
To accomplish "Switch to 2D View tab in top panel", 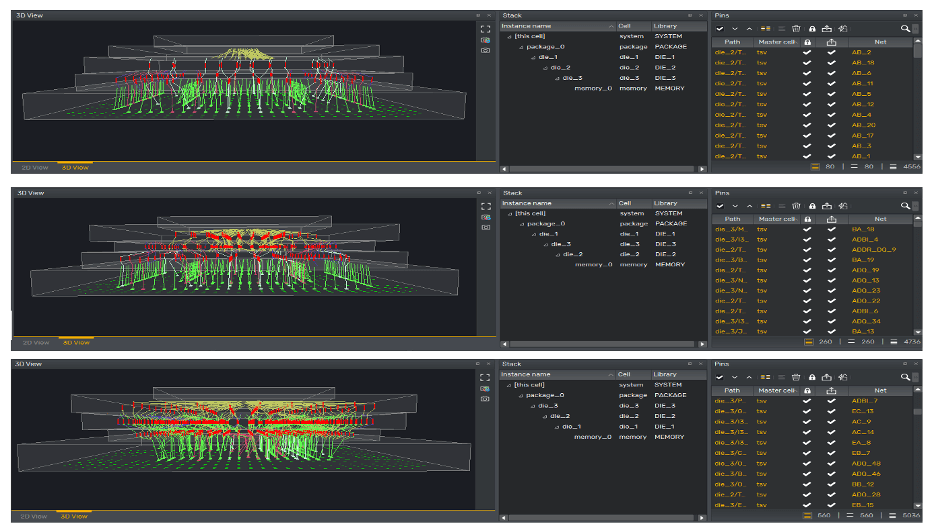I will [35, 166].
